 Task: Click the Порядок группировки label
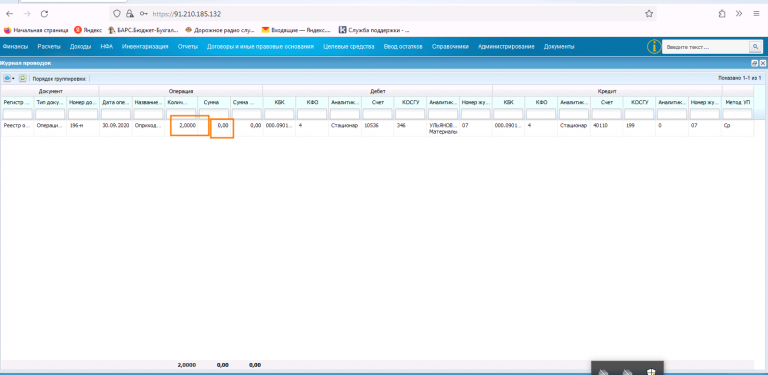pos(59,78)
